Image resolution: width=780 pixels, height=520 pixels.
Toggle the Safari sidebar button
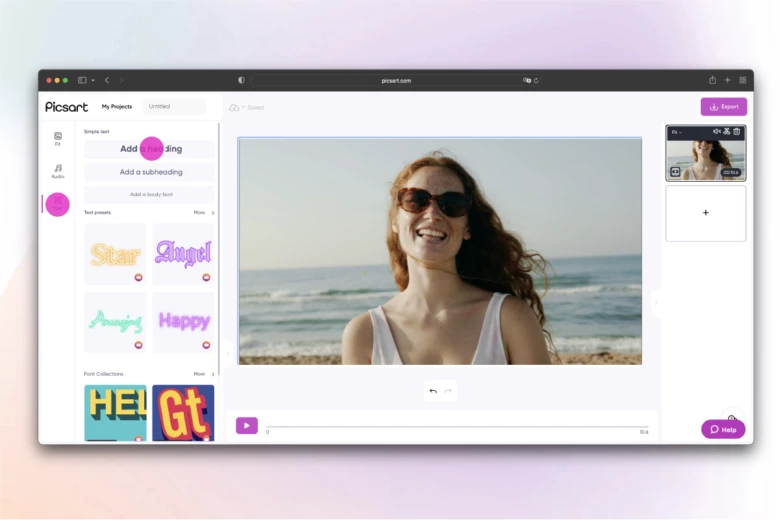pos(82,80)
